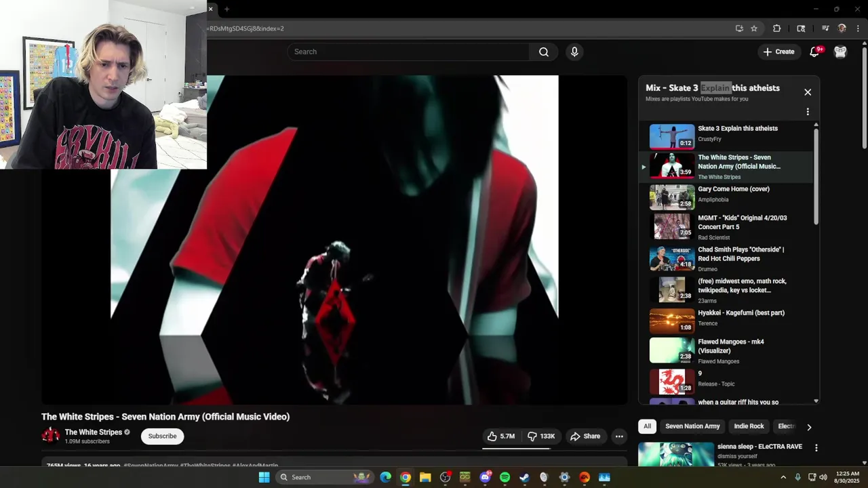868x488 pixels.
Task: Open Discord from taskbar
Action: point(485,477)
